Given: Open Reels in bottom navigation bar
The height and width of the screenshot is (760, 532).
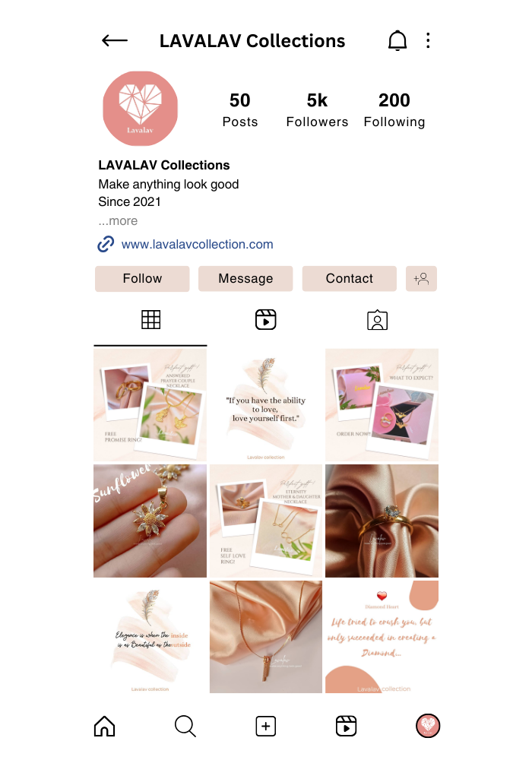Looking at the screenshot, I should point(346,726).
